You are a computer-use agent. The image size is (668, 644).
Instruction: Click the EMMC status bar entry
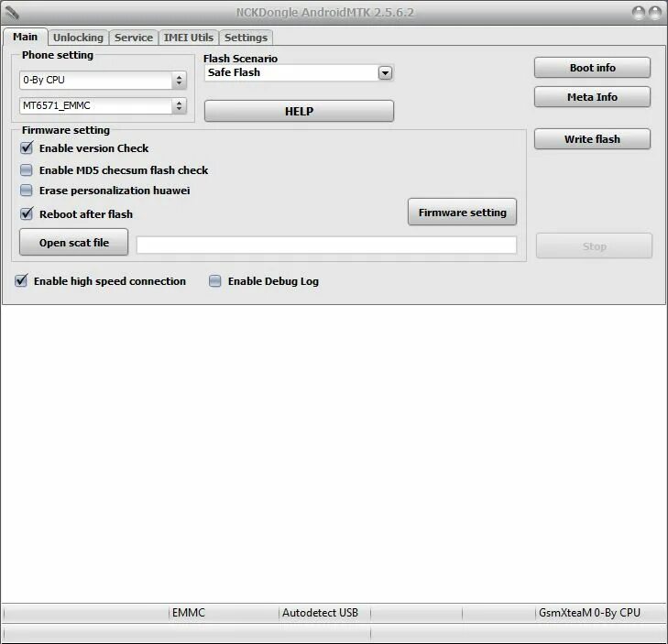(188, 613)
